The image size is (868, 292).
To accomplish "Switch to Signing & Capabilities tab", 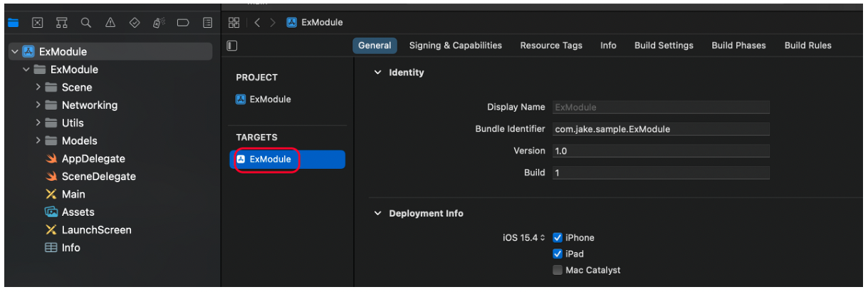I will tap(456, 46).
